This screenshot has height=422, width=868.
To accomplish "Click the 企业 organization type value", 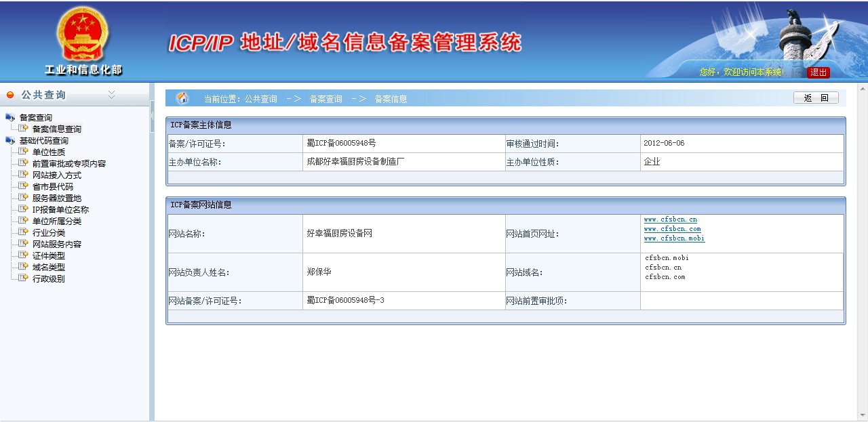I will (x=652, y=162).
